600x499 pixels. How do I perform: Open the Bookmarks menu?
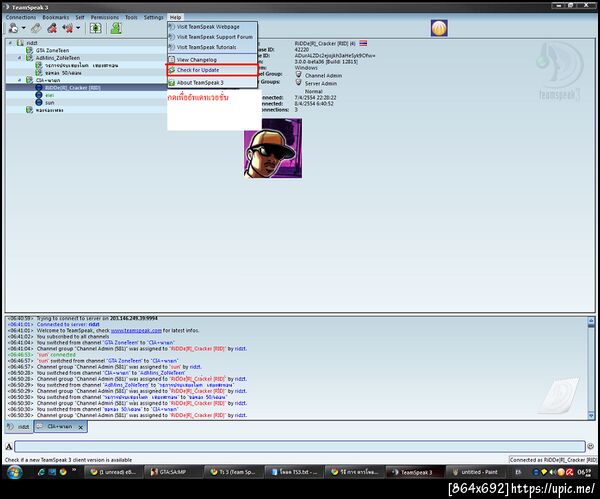point(55,17)
